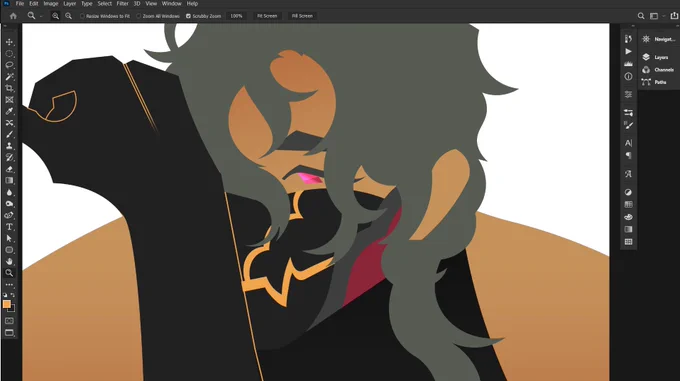The width and height of the screenshot is (680, 381).
Task: Select the Gradient tool
Action: pyautogui.click(x=9, y=180)
